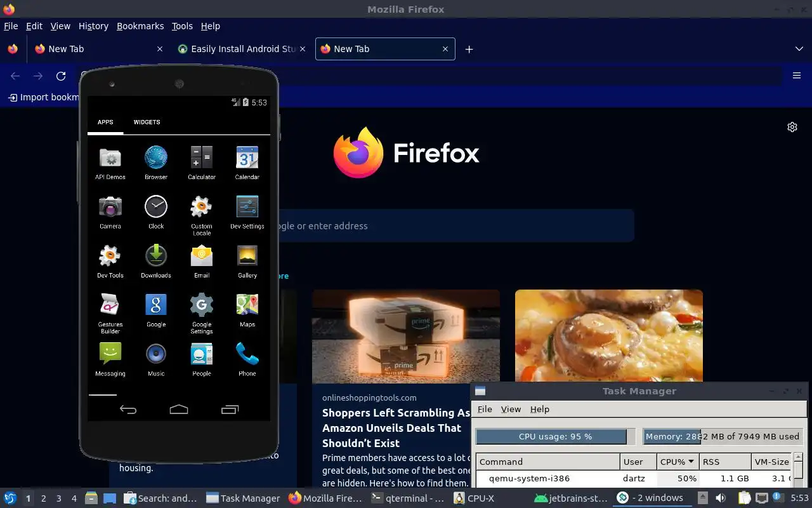This screenshot has width=812, height=508.
Task: Tap the Android home navigation button
Action: point(179,410)
